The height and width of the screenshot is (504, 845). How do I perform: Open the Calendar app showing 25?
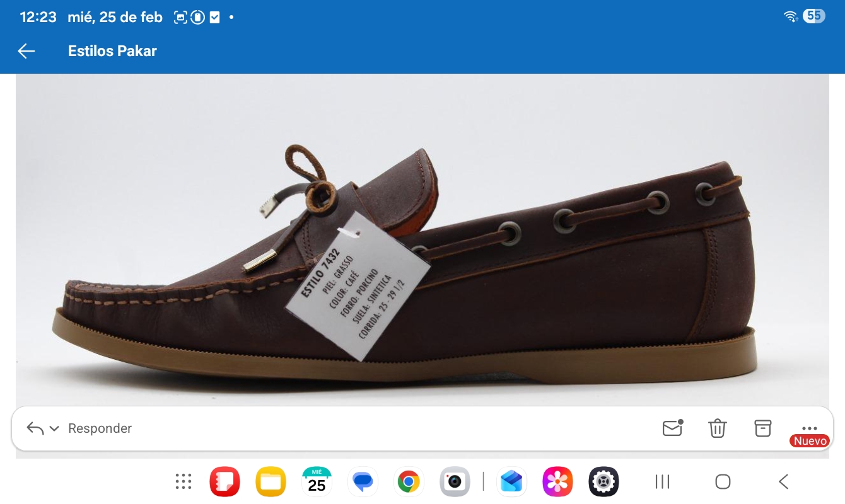[x=317, y=482]
